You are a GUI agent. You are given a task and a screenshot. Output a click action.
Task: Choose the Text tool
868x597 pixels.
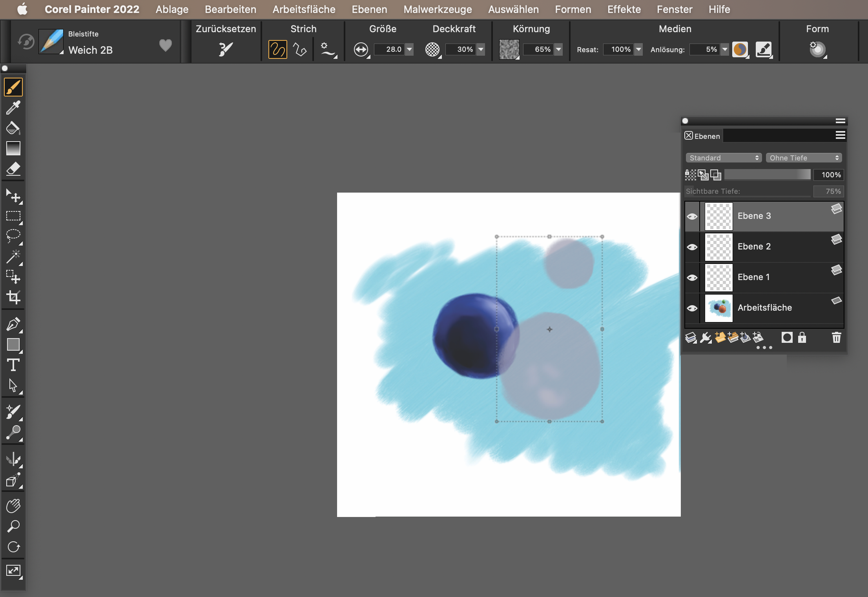point(13,365)
